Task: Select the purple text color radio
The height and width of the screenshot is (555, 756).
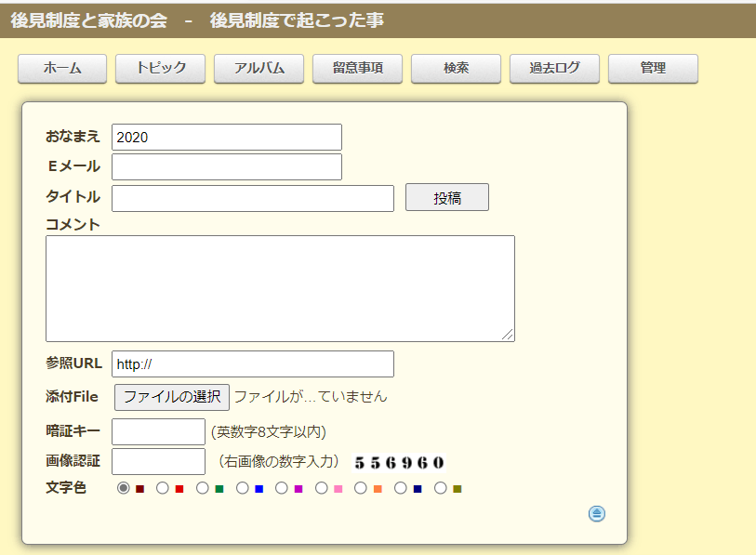Action: click(x=282, y=488)
